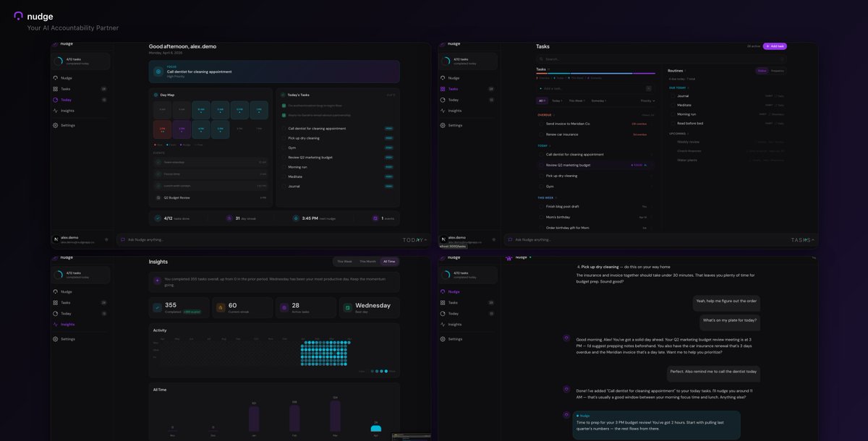
Task: Select This Week tab in Insights window
Action: tap(344, 262)
